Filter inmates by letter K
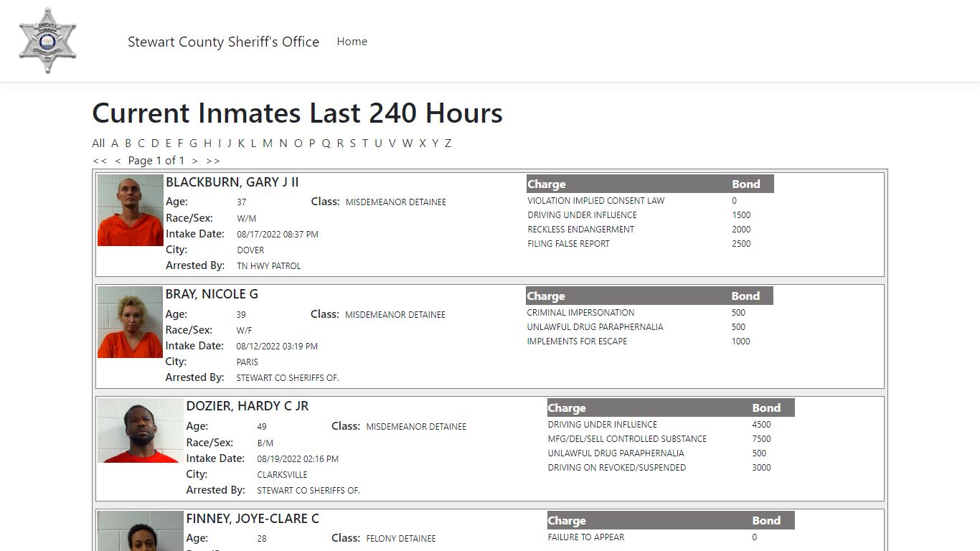The height and width of the screenshot is (551, 980). pos(241,143)
